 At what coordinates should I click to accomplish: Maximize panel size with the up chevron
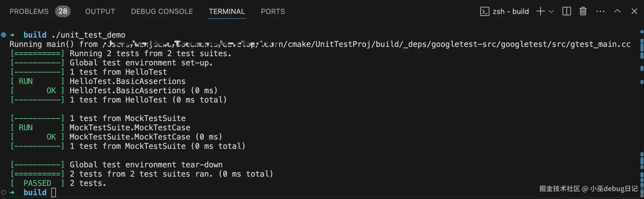click(617, 11)
